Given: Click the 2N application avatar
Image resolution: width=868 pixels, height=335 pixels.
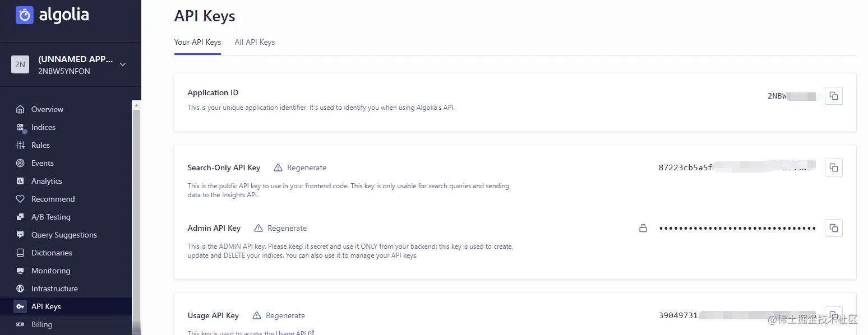Looking at the screenshot, I should 20,64.
